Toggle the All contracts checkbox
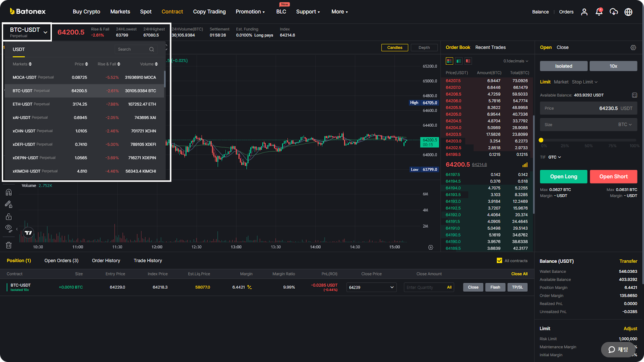 500,261
